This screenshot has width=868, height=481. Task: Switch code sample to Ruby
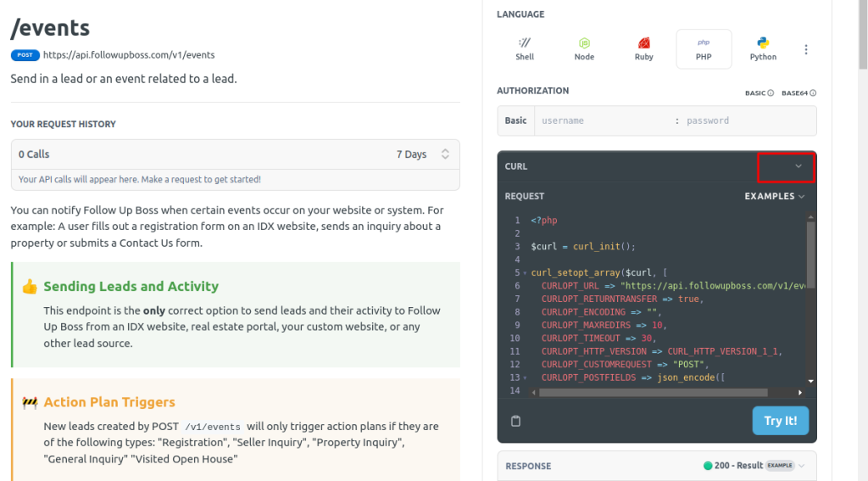click(644, 48)
